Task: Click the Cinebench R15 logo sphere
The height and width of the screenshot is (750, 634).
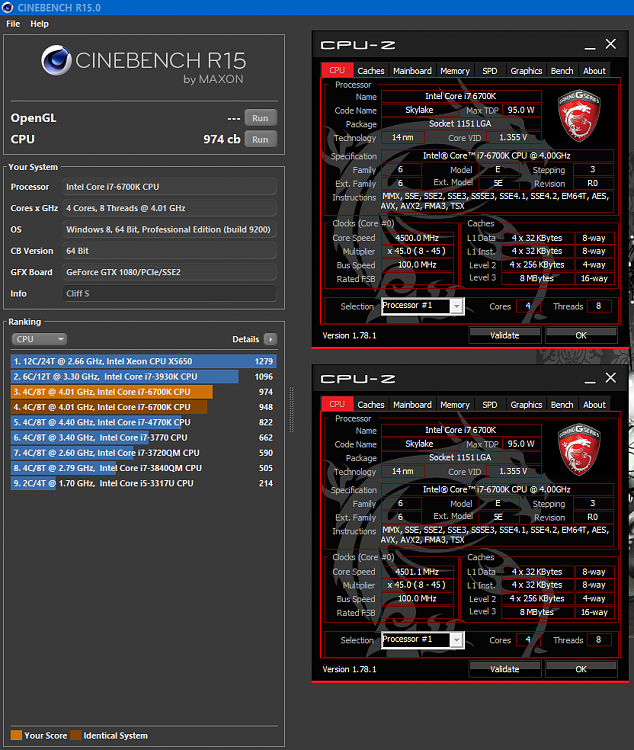Action: (x=56, y=60)
